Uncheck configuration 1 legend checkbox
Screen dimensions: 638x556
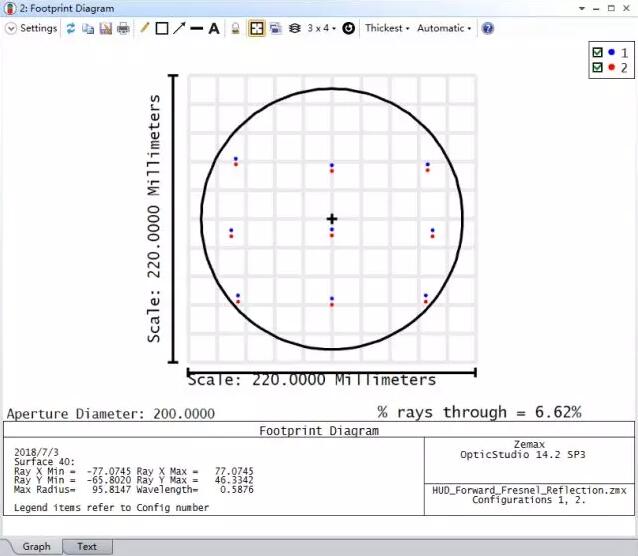598,52
